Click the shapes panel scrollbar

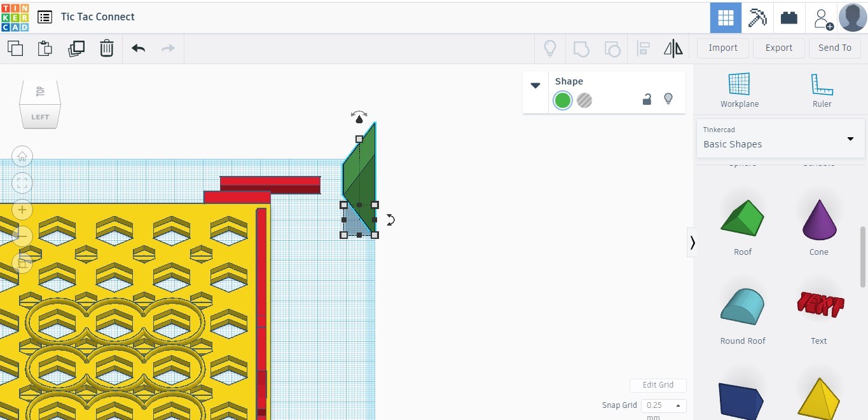863,256
